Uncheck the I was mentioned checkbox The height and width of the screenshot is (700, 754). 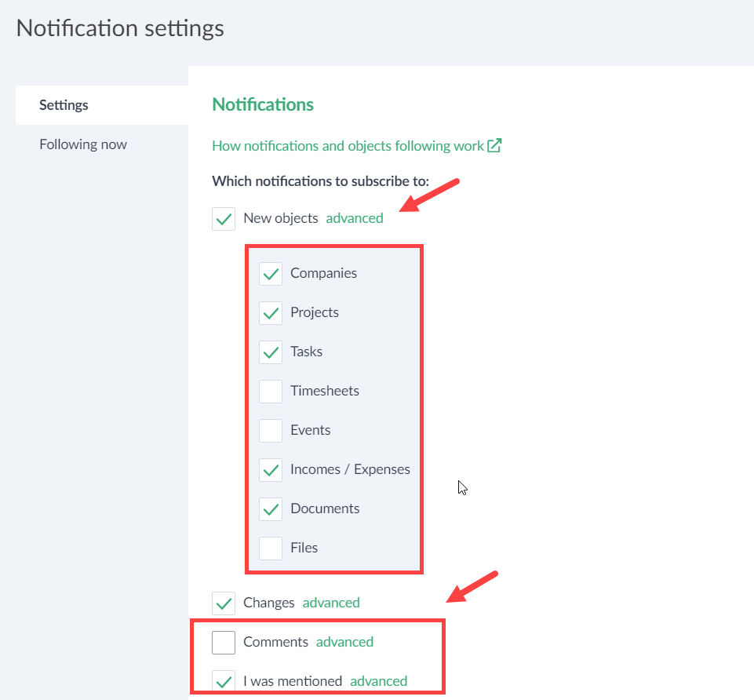pyautogui.click(x=224, y=681)
